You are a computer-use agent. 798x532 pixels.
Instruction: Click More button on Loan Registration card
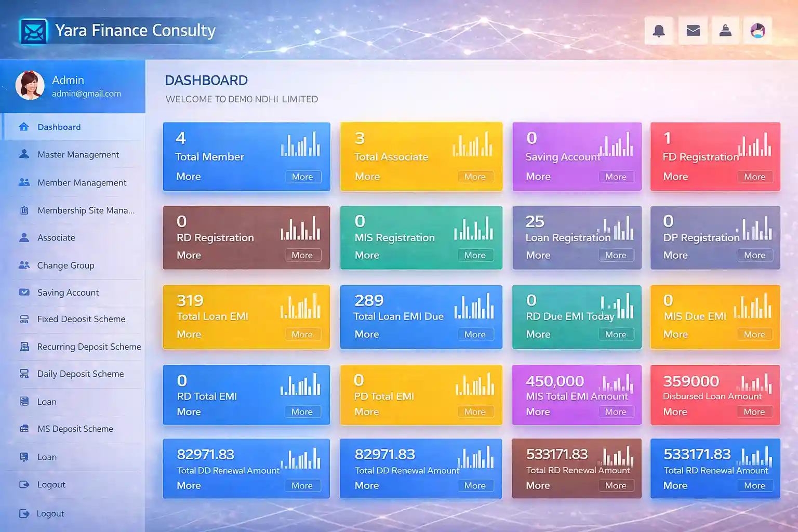click(x=616, y=255)
